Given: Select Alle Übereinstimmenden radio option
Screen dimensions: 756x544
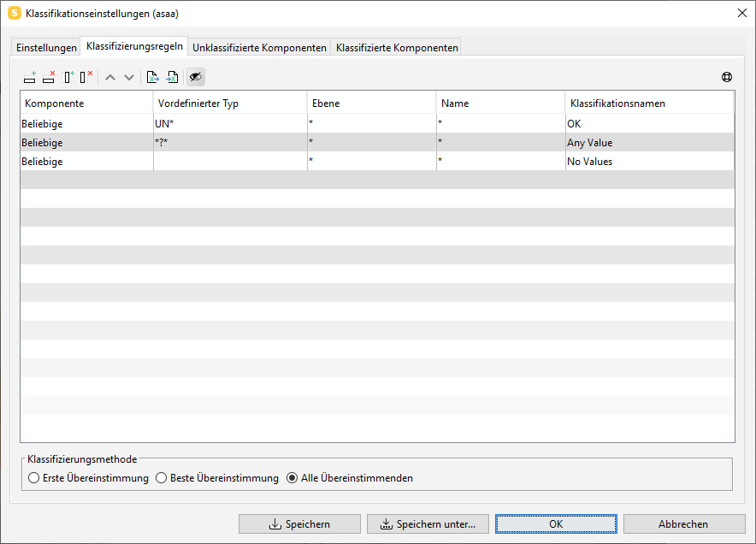Looking at the screenshot, I should 350,478.
